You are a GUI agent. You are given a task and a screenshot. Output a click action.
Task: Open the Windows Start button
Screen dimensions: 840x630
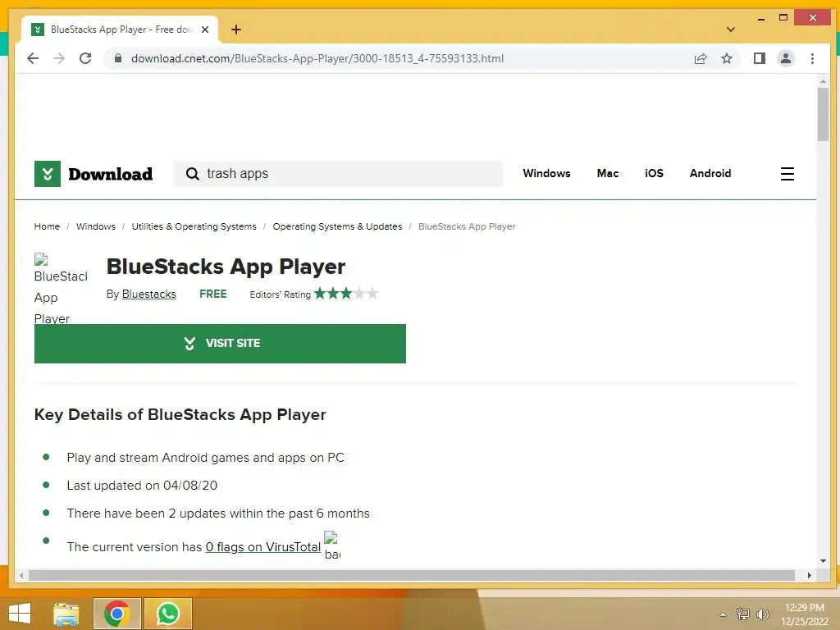20,614
